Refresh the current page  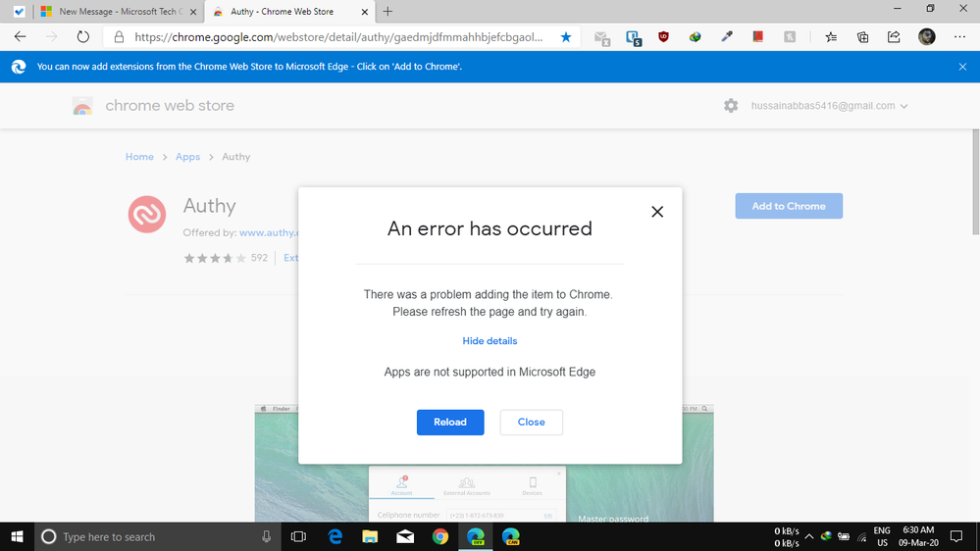[83, 37]
